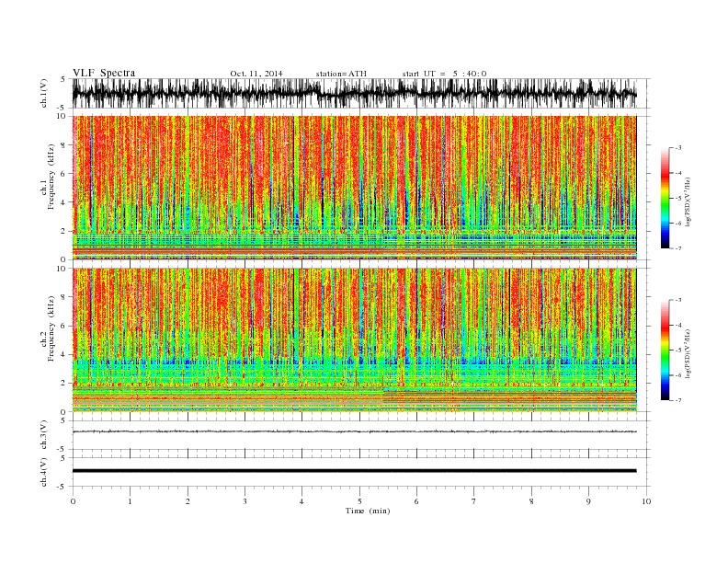Click the ch.2 spectrogram color bar
Image resolution: width=728 pixels, height=563 pixels.
tap(665, 350)
